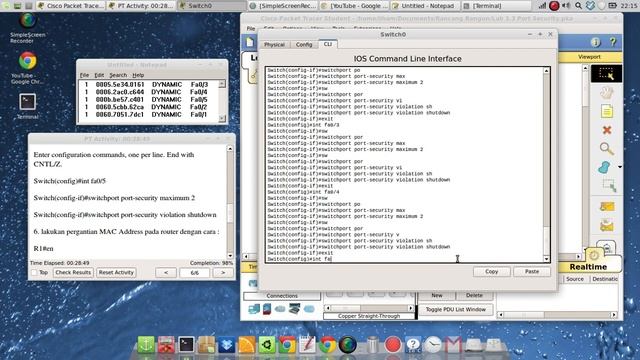Click MAC row 0005.5e34.0161 in Notepad

(x=146, y=84)
